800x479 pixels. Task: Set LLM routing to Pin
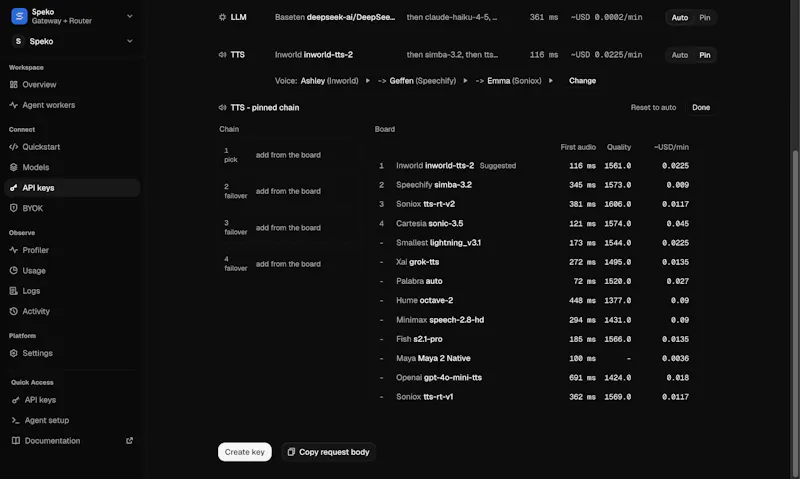[x=705, y=17]
